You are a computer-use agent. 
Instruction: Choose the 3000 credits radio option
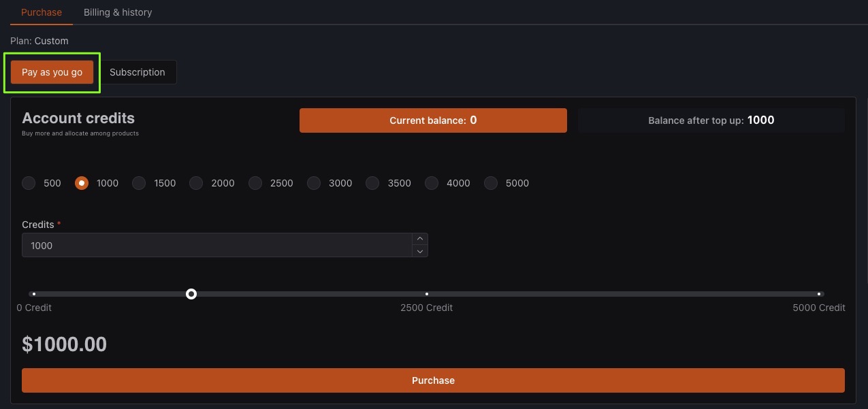click(x=314, y=183)
